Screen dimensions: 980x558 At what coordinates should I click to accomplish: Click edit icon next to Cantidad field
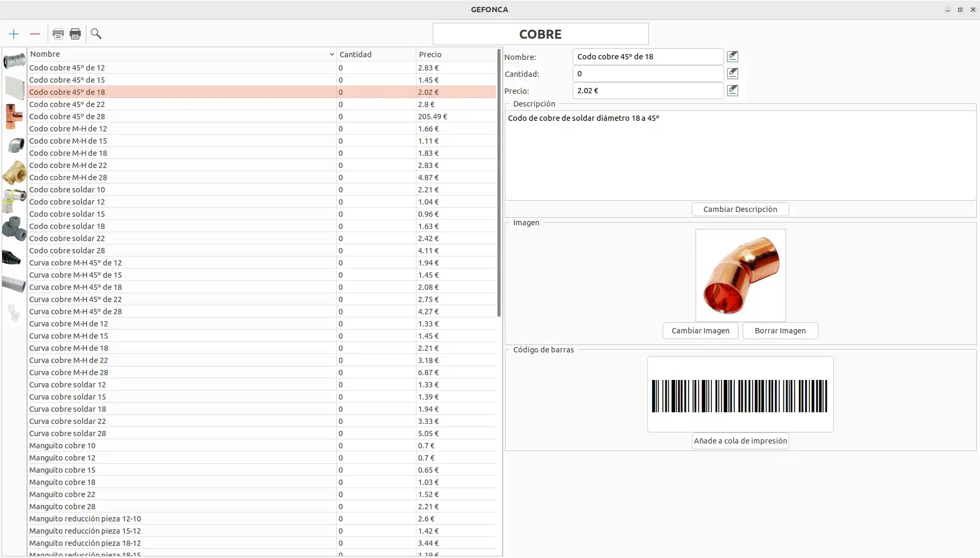(x=733, y=73)
